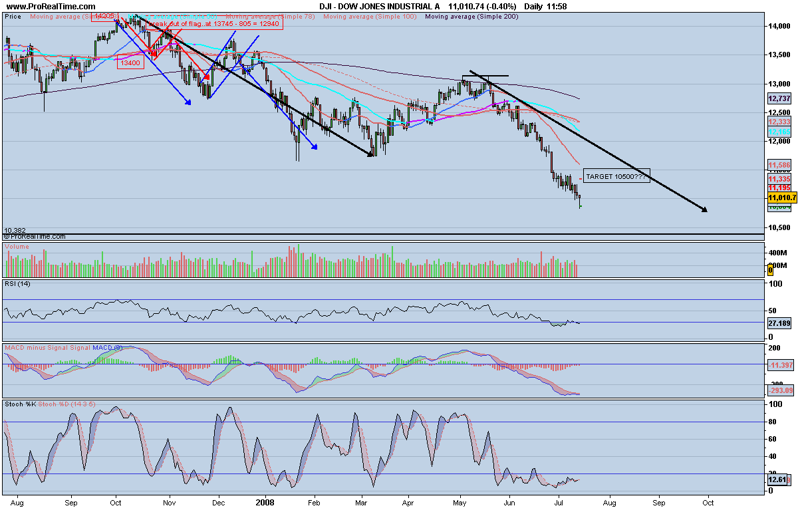Click the 12,333 moving average value tag

click(779, 122)
